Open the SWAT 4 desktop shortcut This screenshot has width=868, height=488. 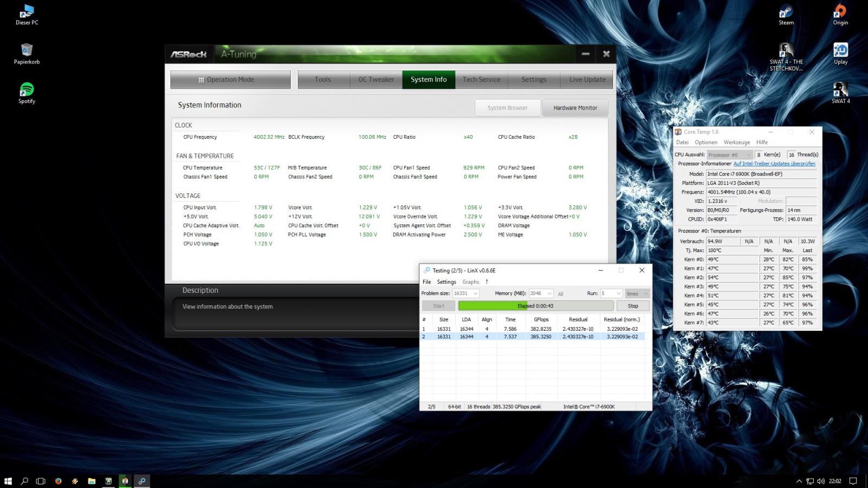click(x=840, y=93)
